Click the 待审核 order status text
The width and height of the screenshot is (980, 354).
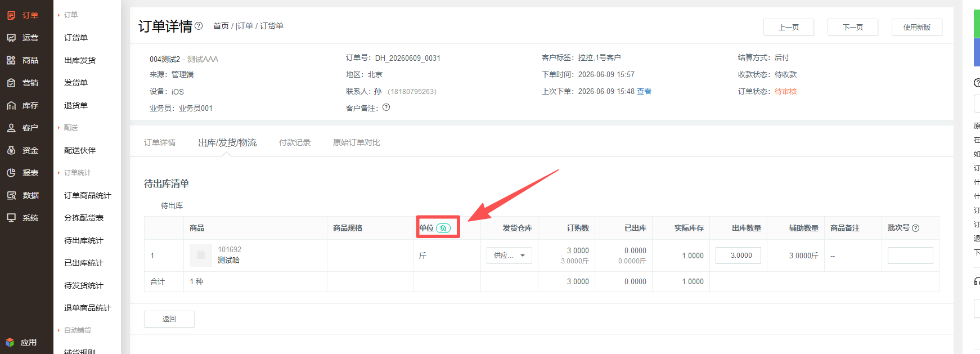coord(785,91)
